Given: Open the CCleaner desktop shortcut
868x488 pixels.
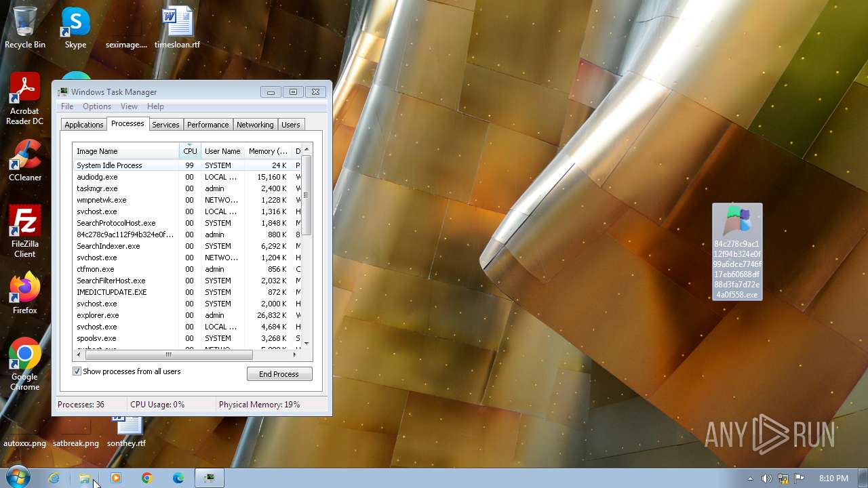Looking at the screenshot, I should click(25, 161).
